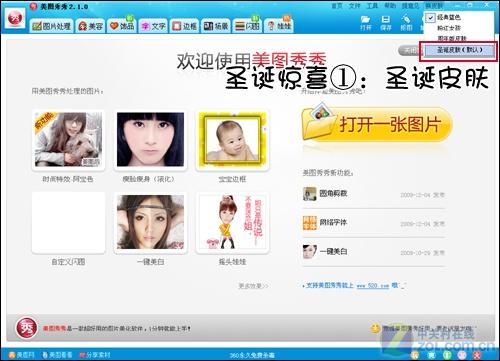Image resolution: width=500 pixels, height=361 pixels.
Task: Open the 工具 menu
Action: 372,6
